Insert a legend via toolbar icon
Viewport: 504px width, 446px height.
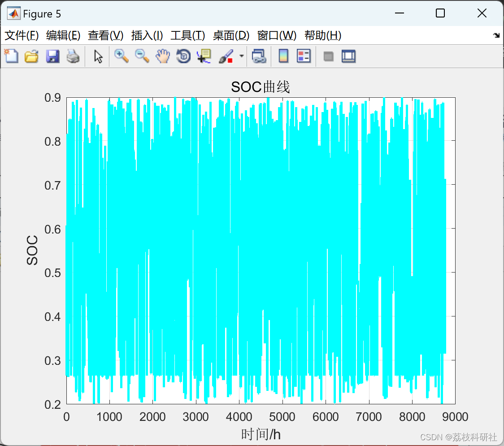(x=304, y=56)
